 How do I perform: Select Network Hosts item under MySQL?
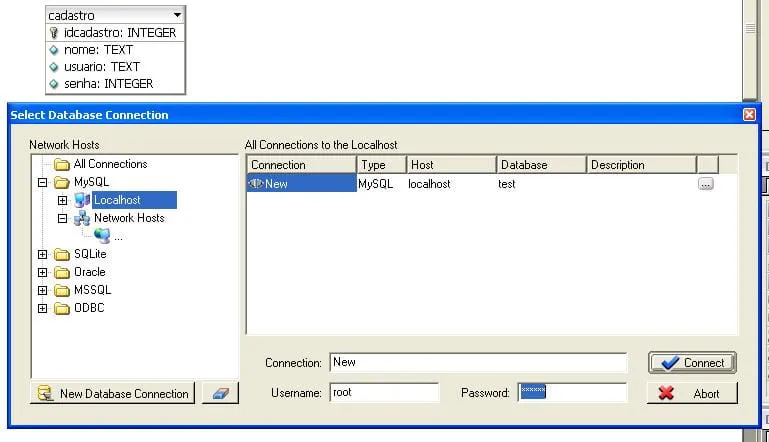[x=129, y=218]
